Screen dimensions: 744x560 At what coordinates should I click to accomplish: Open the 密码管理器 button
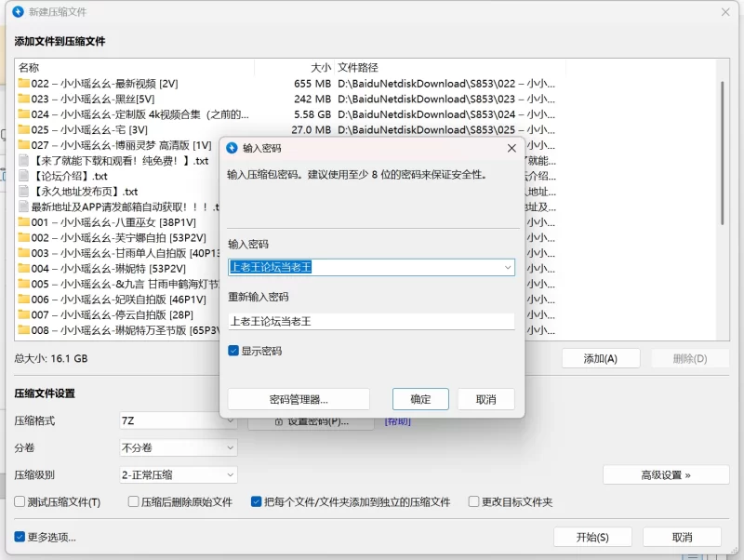click(x=299, y=399)
